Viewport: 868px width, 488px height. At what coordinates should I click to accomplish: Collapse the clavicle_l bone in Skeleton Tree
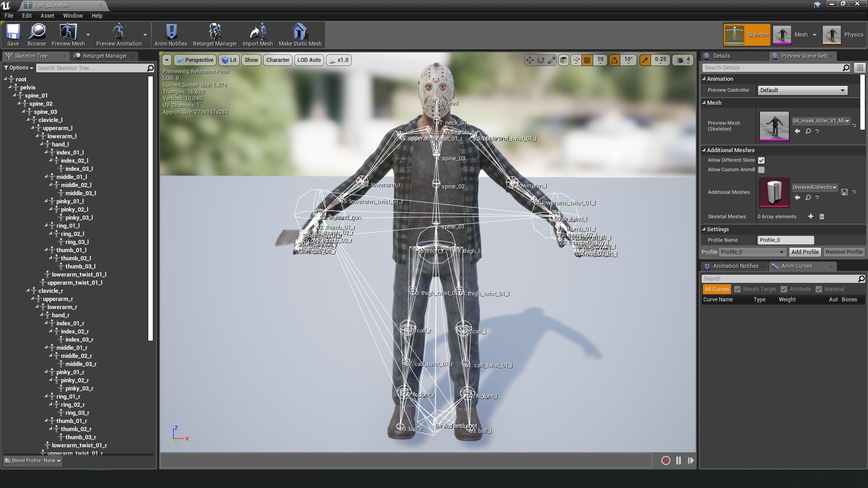[x=28, y=120]
